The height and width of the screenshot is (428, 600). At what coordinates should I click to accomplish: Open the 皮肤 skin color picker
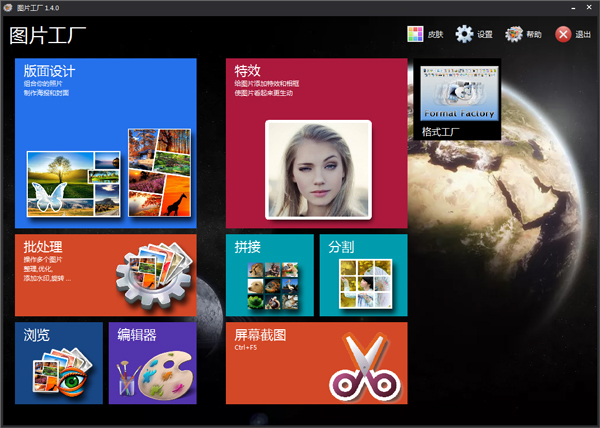(415, 34)
